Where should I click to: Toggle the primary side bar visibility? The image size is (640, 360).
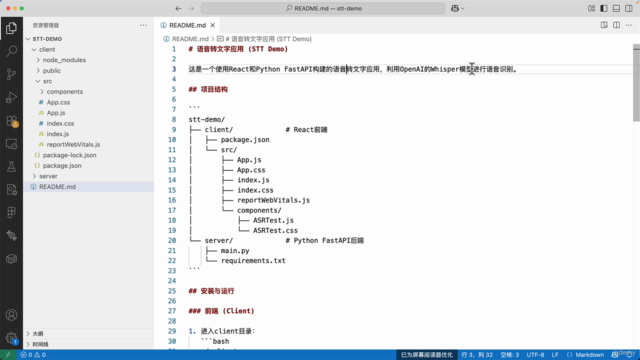click(604, 8)
